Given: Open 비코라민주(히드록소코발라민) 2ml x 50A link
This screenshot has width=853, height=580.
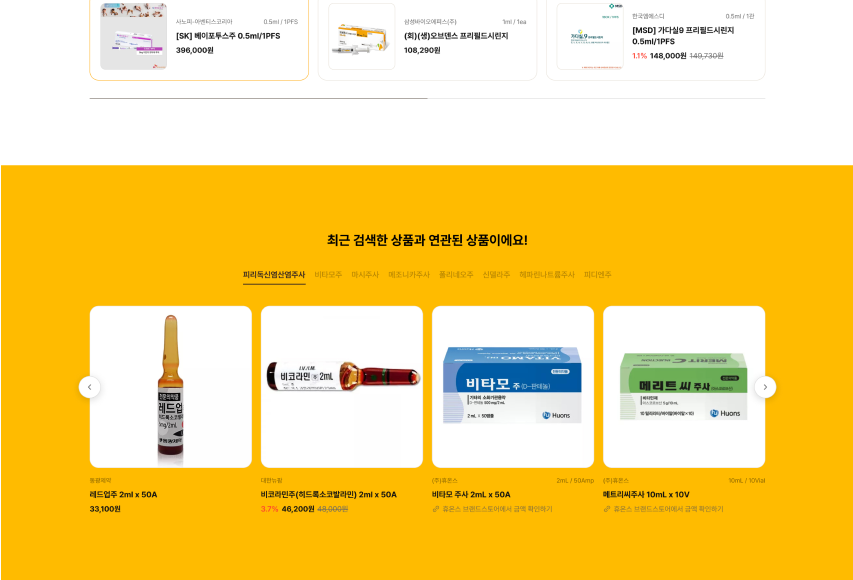Looking at the screenshot, I should pyautogui.click(x=329, y=495).
